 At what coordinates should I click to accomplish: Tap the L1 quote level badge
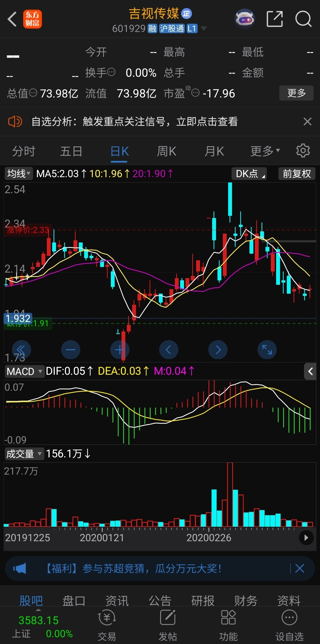192,28
